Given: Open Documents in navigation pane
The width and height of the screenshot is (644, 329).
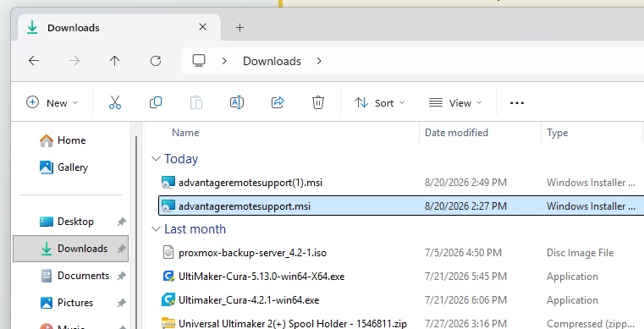Looking at the screenshot, I should click(x=74, y=276).
